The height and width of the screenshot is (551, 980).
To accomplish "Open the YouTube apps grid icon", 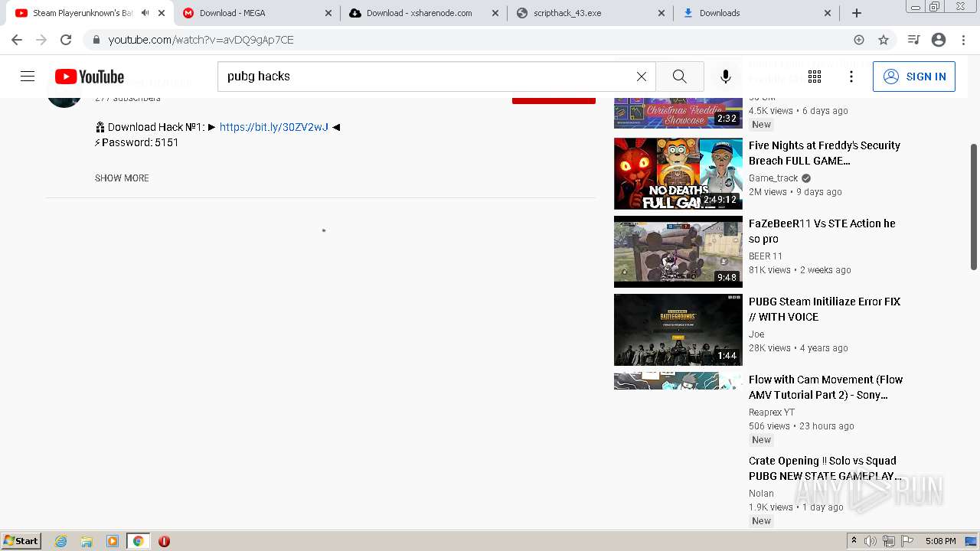I will [815, 77].
